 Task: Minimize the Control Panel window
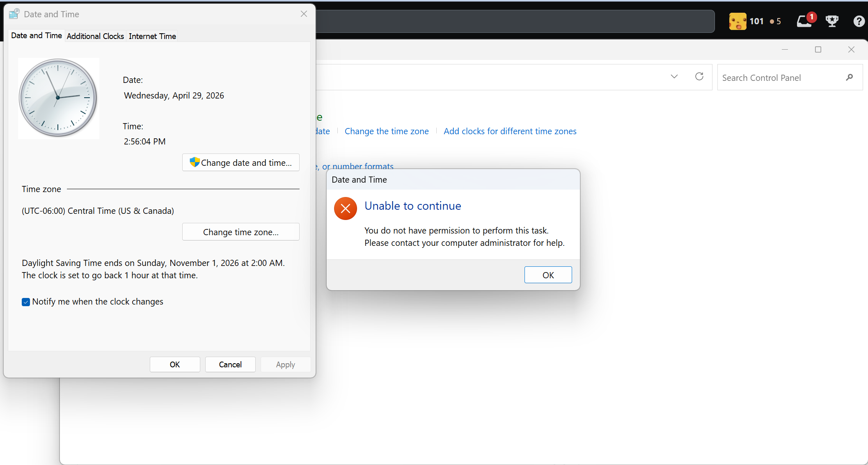tap(785, 50)
